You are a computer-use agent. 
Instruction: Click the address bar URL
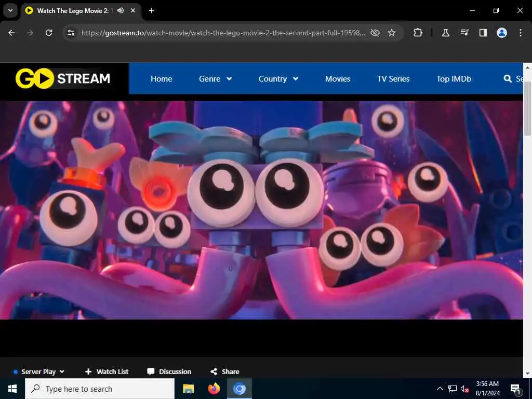tap(223, 33)
